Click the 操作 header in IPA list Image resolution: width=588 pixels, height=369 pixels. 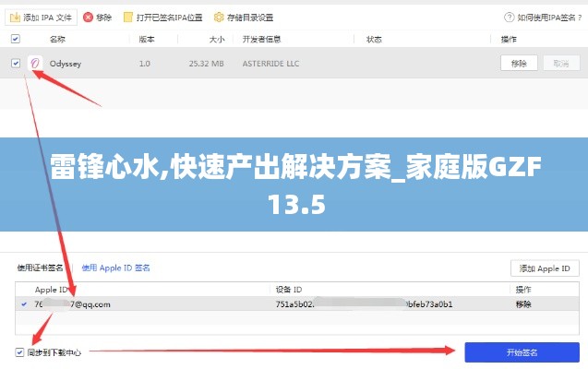coord(509,39)
